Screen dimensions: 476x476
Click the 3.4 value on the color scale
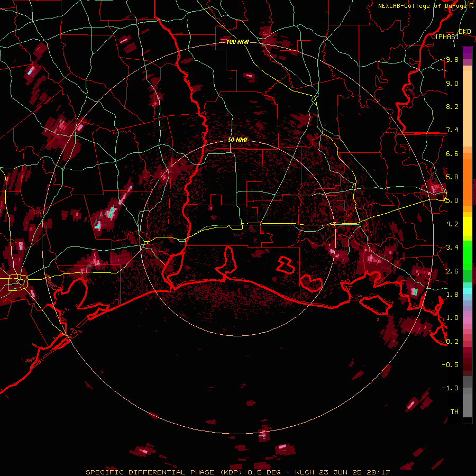pos(452,248)
